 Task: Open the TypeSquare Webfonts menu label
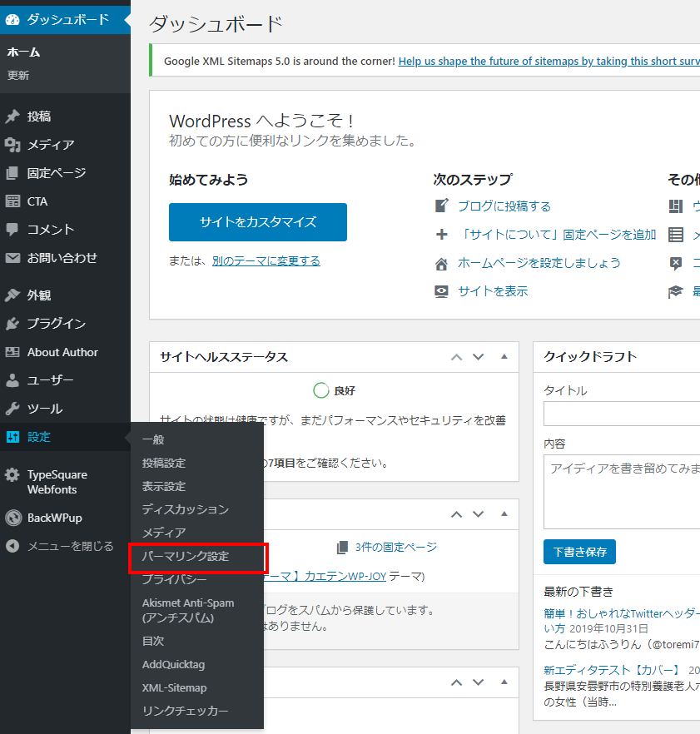(57, 482)
